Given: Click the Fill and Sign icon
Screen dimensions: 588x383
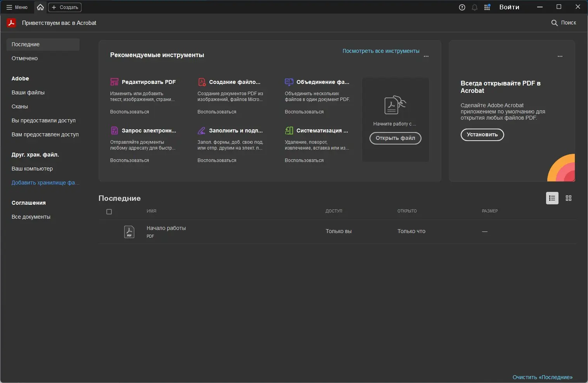Looking at the screenshot, I should click(x=202, y=131).
